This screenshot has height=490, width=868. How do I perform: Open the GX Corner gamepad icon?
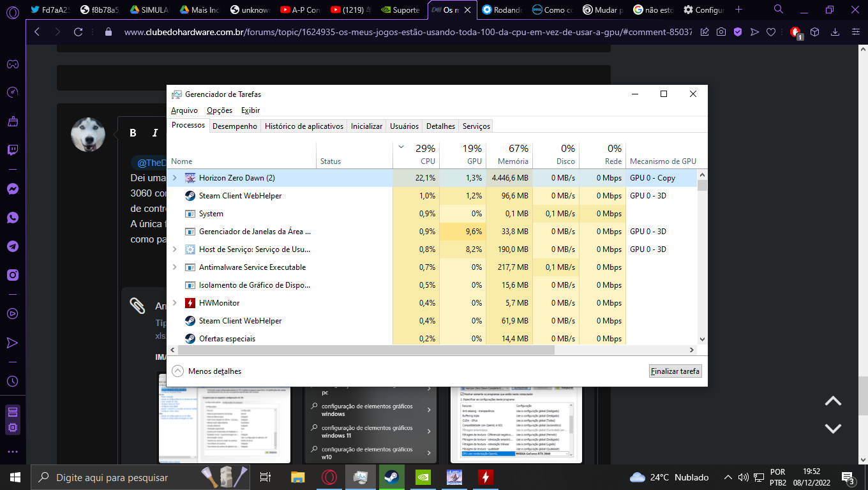tap(12, 64)
